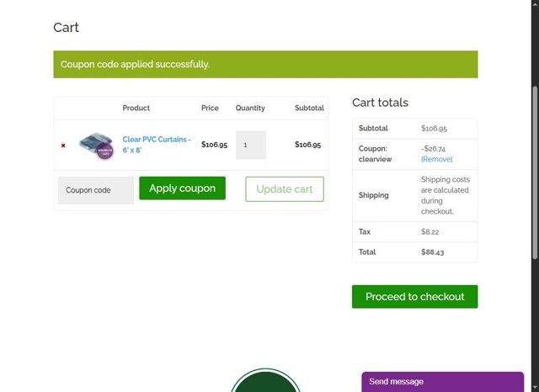Select the Price column header

click(x=210, y=108)
